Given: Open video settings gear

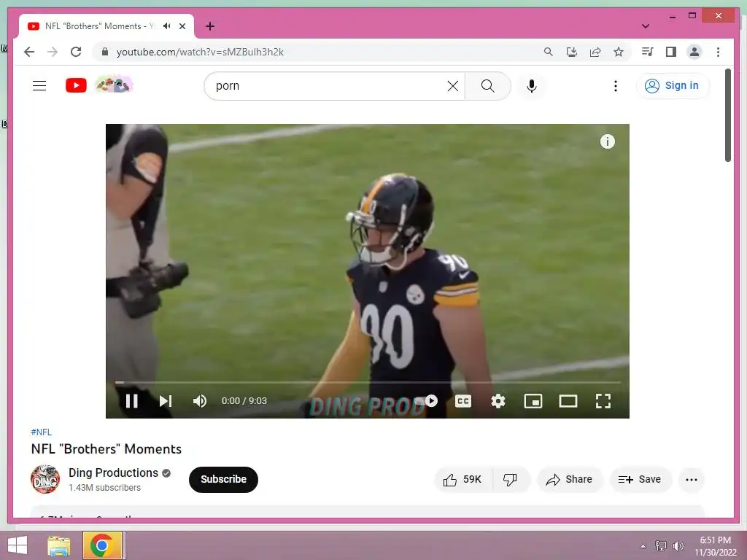Looking at the screenshot, I should (x=498, y=401).
